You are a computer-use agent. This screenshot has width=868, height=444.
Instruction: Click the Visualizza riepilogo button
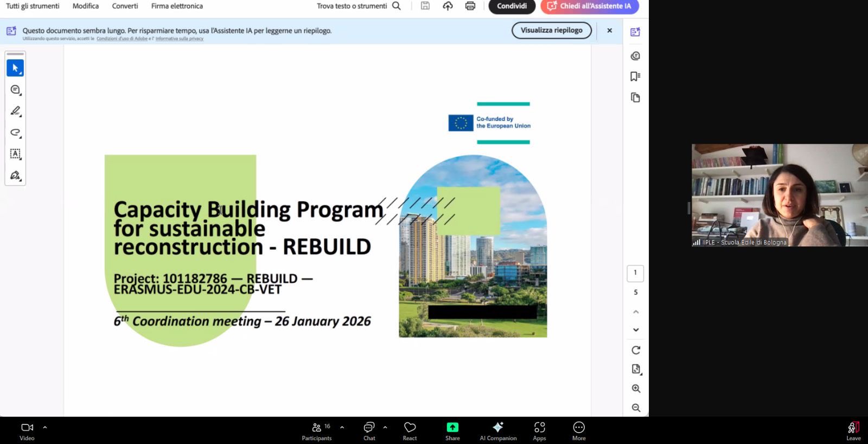[551, 30]
